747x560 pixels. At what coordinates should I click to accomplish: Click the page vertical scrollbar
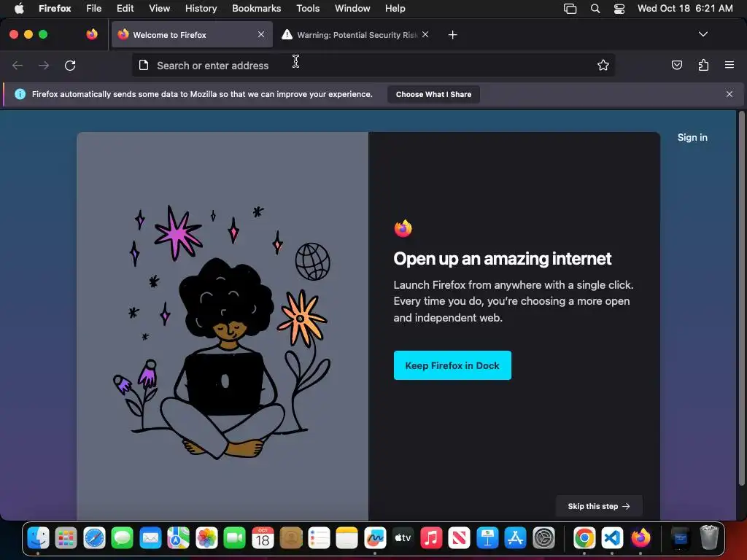click(x=741, y=297)
